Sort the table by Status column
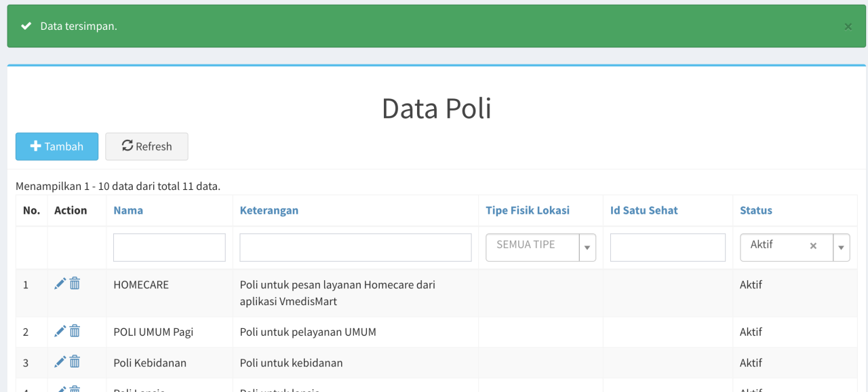This screenshot has width=868, height=392. pyautogui.click(x=756, y=210)
